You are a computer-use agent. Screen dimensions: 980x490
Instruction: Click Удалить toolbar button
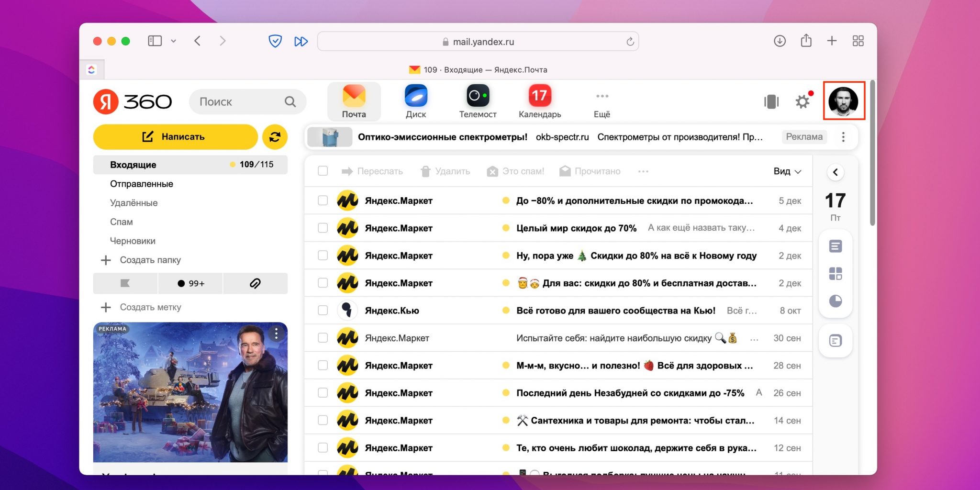tap(445, 171)
